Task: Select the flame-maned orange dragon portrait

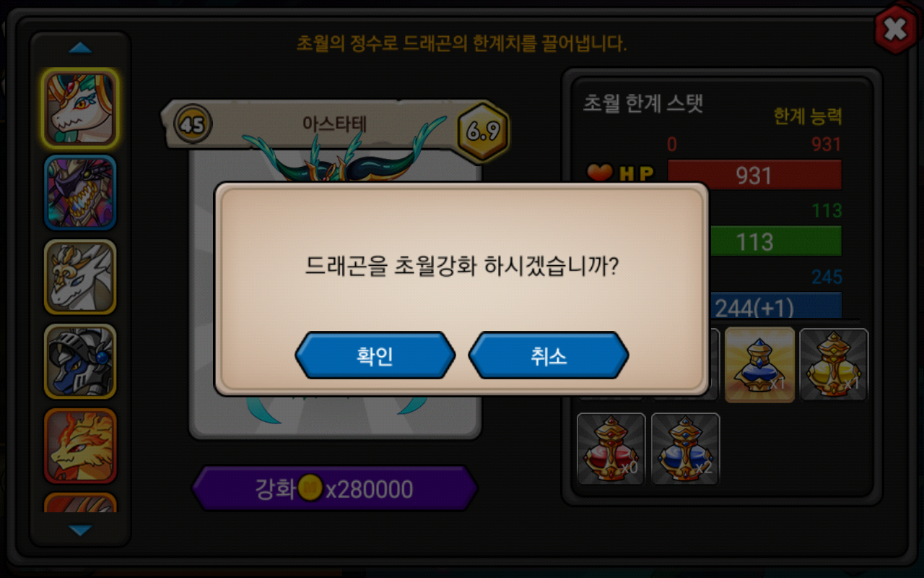Action: coord(80,446)
